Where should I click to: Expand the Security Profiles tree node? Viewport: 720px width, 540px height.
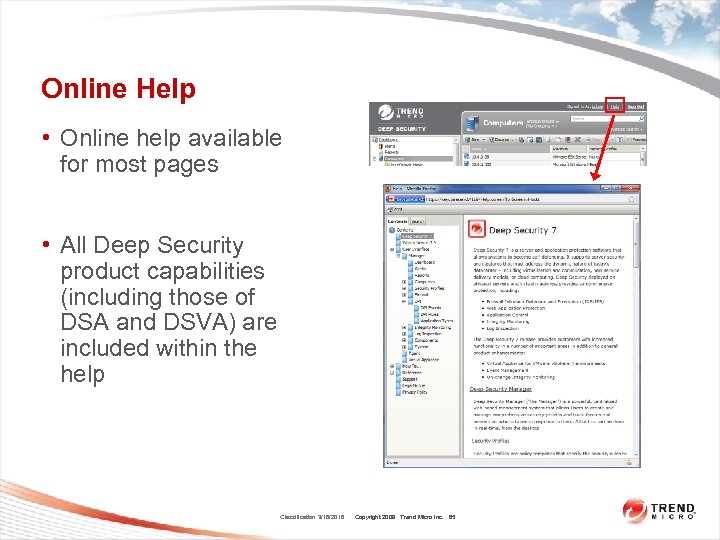click(x=404, y=288)
